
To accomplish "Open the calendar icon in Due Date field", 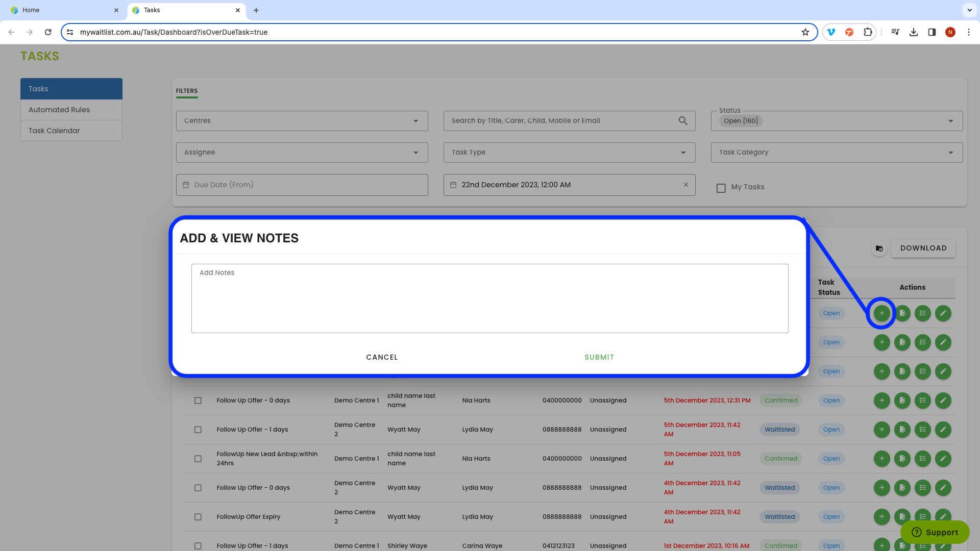I will click(x=186, y=185).
